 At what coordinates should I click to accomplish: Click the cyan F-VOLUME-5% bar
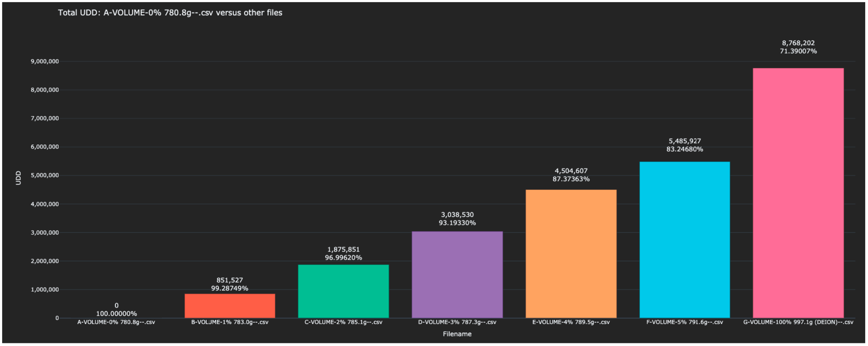(x=684, y=240)
